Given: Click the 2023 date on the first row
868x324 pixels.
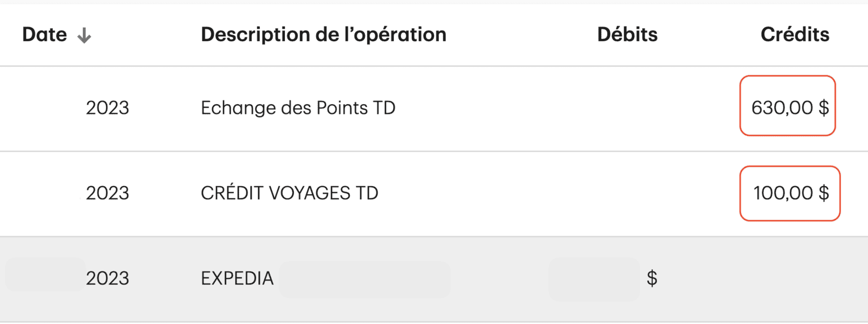Looking at the screenshot, I should pos(107,107).
